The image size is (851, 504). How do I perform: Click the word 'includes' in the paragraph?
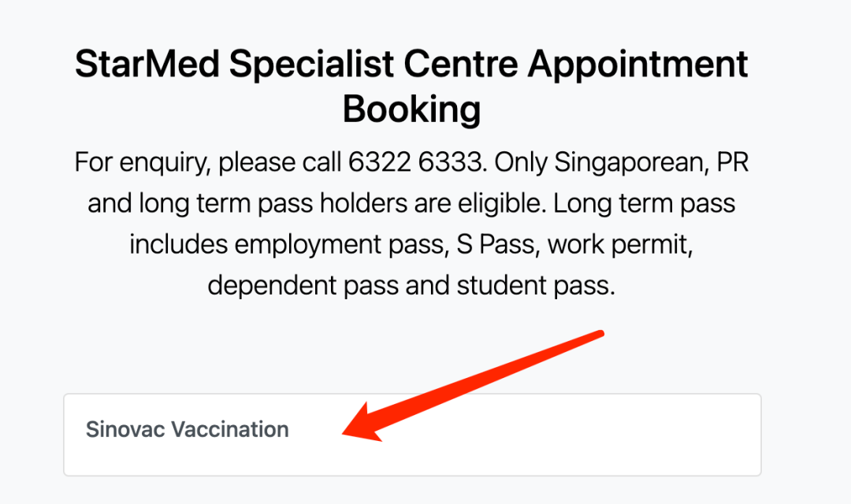click(x=178, y=244)
